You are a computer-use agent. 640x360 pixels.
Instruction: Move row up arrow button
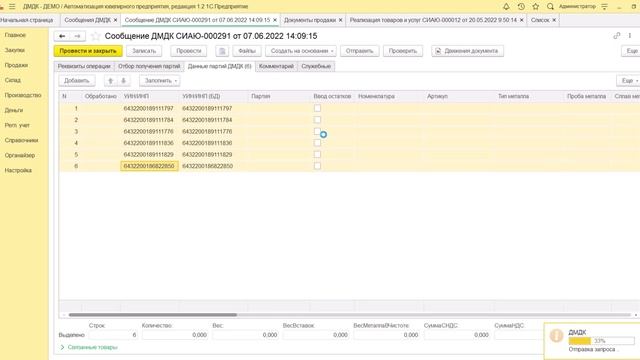coord(110,81)
